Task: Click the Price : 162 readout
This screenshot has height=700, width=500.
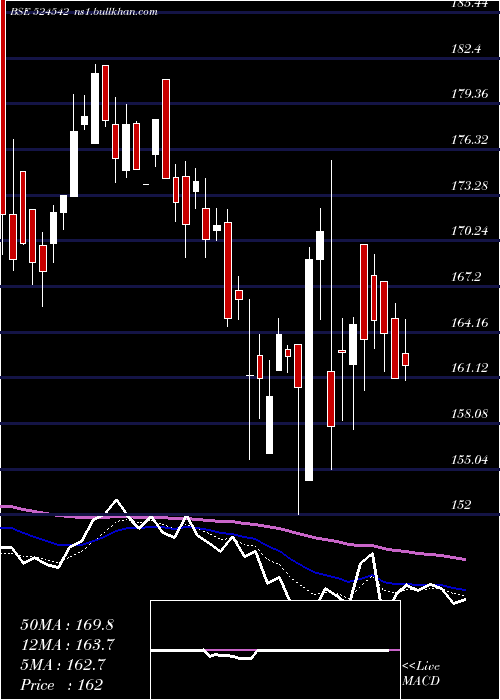Action: pos(62,685)
